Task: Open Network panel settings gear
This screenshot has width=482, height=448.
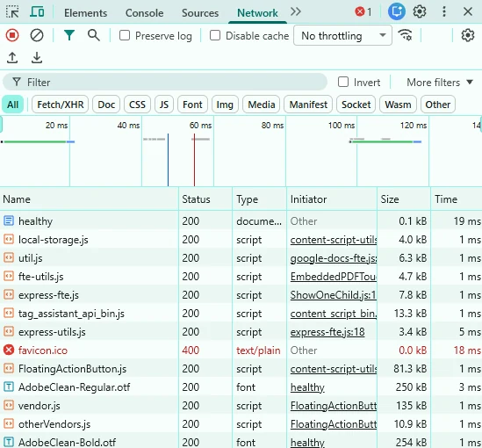Action: pos(468,35)
